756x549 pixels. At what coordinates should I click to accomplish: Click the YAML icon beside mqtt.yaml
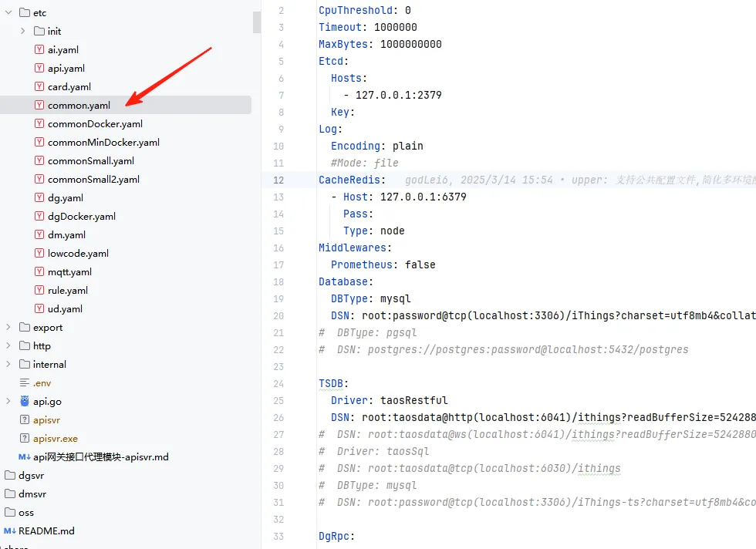coord(39,271)
